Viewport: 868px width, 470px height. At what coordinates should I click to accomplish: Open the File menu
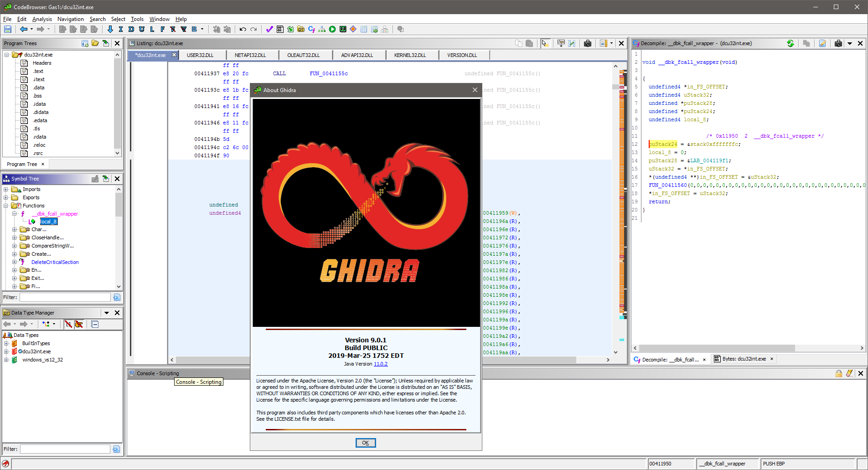coord(7,19)
